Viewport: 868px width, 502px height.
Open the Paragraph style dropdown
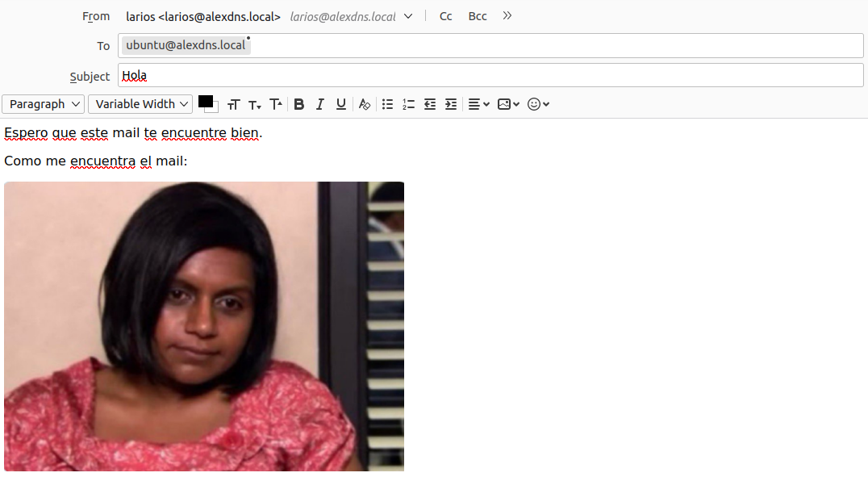44,104
